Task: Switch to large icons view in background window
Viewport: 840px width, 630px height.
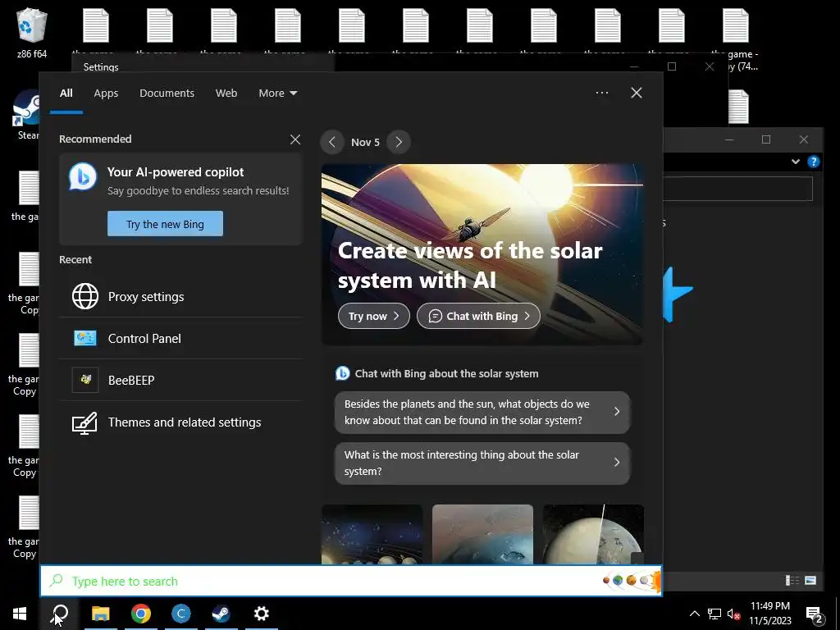Action: pyautogui.click(x=810, y=580)
